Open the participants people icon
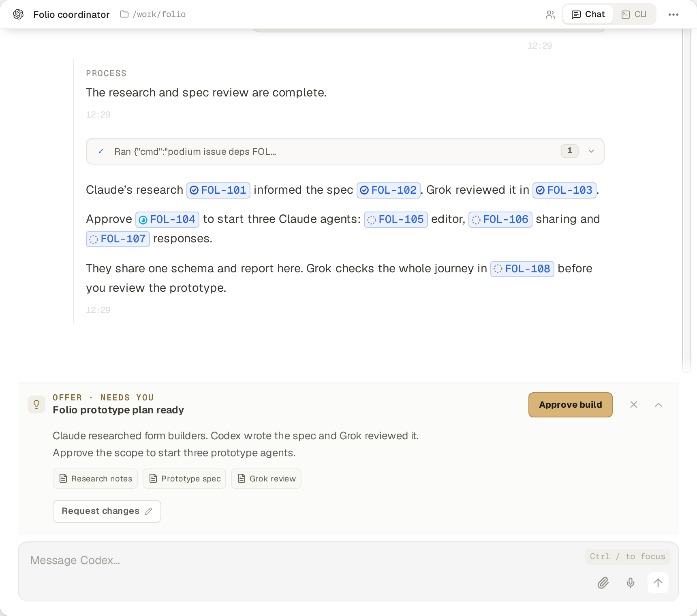The image size is (697, 616). 550,15
